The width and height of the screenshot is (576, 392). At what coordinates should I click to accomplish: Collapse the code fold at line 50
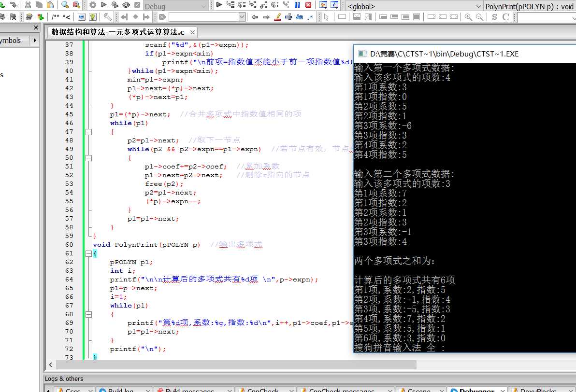click(88, 158)
